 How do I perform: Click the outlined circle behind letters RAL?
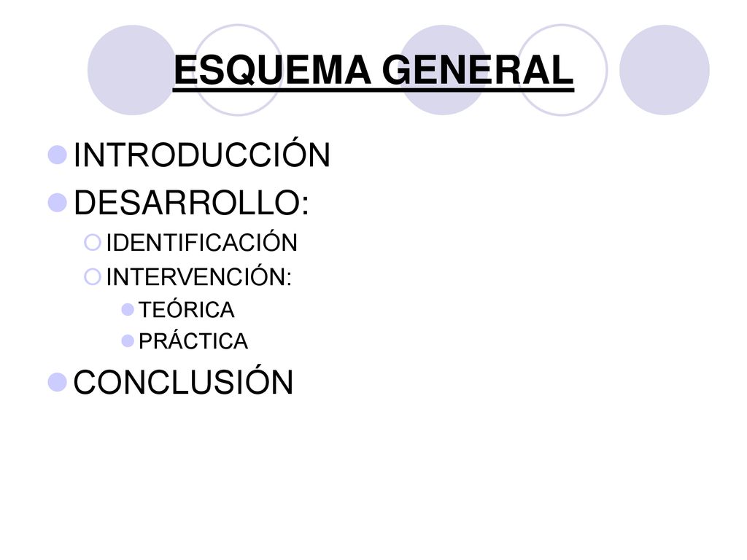click(x=562, y=70)
